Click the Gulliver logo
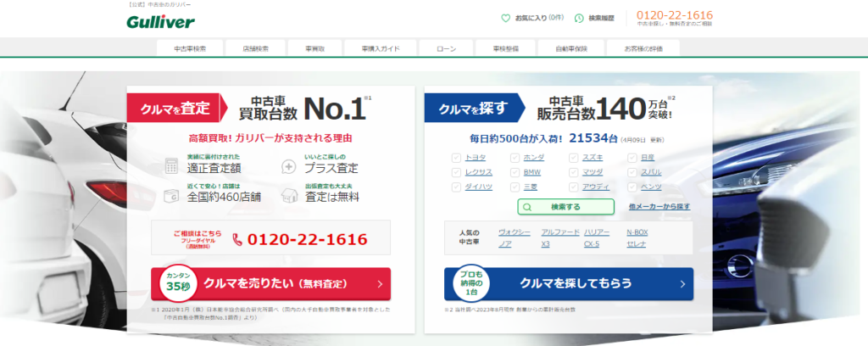 pos(161,20)
